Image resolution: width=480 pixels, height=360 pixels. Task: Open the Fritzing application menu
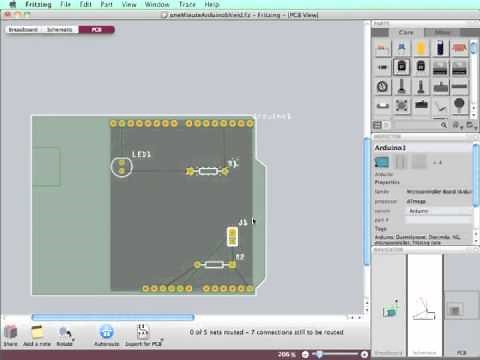click(x=38, y=4)
